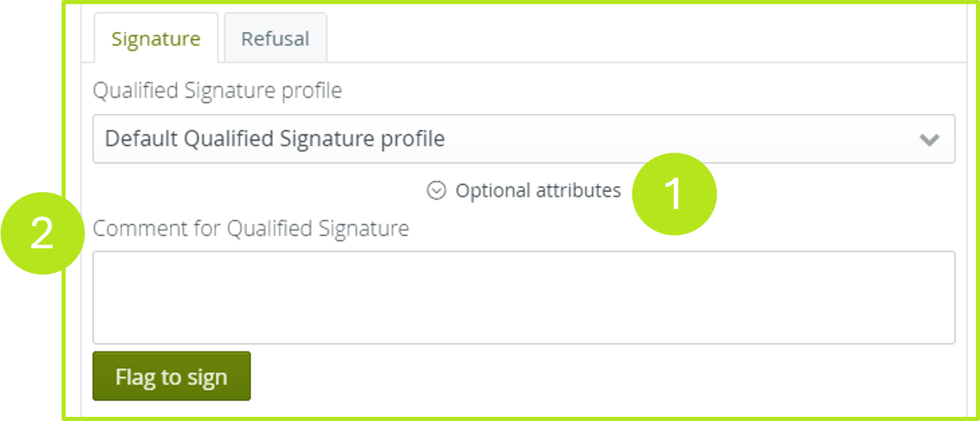
Task: Click the green badge overlapping Optional attributes
Action: pos(674,194)
